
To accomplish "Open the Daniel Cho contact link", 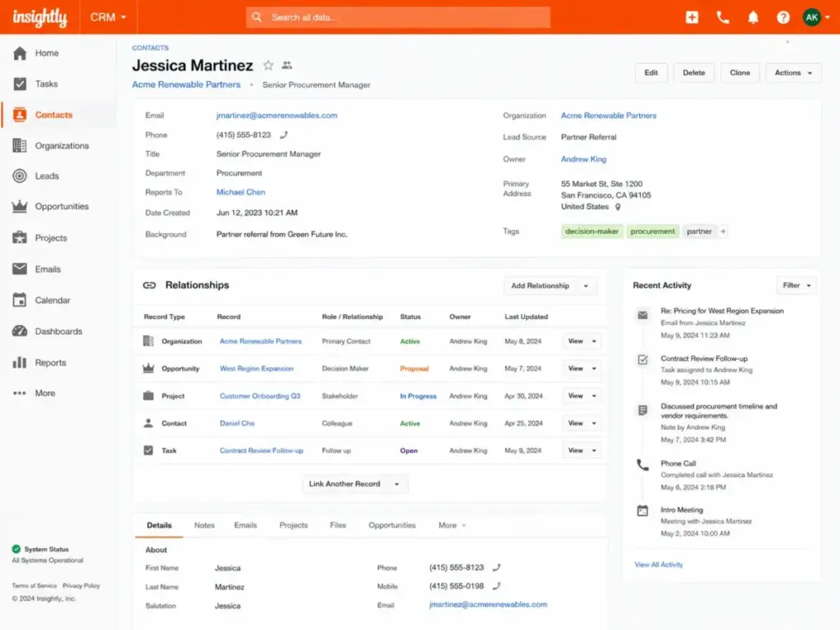I will coord(237,423).
